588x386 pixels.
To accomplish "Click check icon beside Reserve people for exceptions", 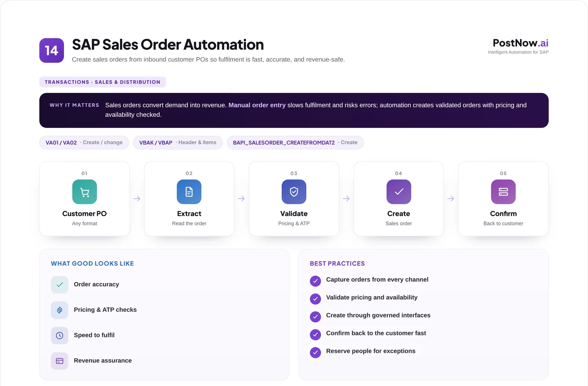I will click(315, 353).
